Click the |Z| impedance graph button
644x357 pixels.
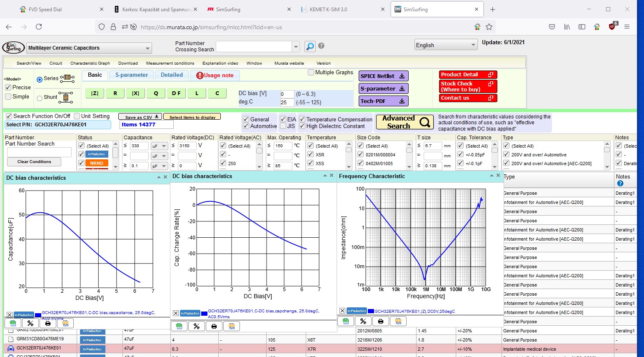coord(95,93)
